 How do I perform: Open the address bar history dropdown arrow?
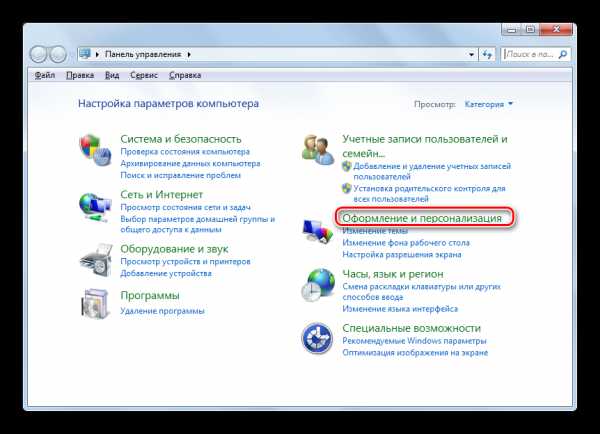tap(471, 54)
